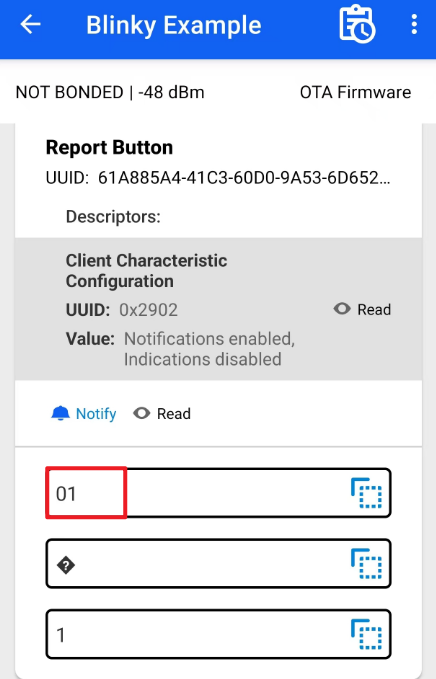The width and height of the screenshot is (436, 679).
Task: Tap the Descriptors: label
Action: [113, 217]
